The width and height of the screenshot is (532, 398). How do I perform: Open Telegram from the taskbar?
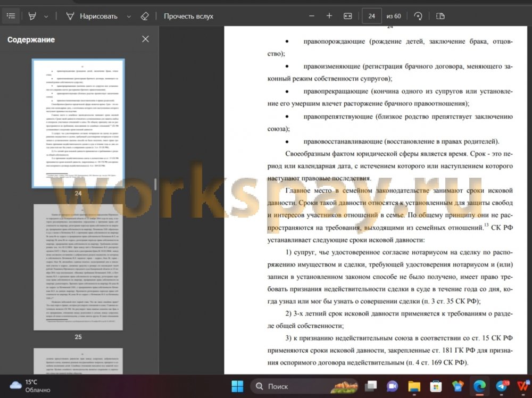tap(502, 386)
